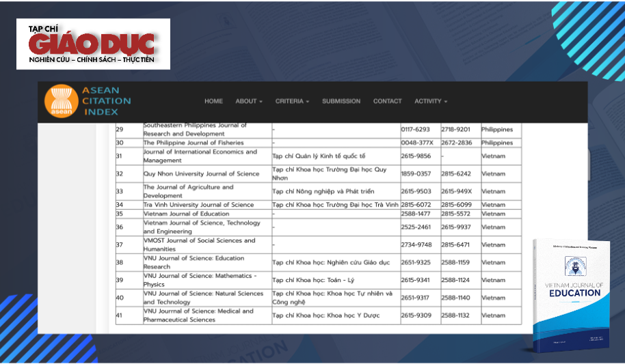Expand the CRITERIA dropdown menu
This screenshot has width=625, height=364.
292,101
